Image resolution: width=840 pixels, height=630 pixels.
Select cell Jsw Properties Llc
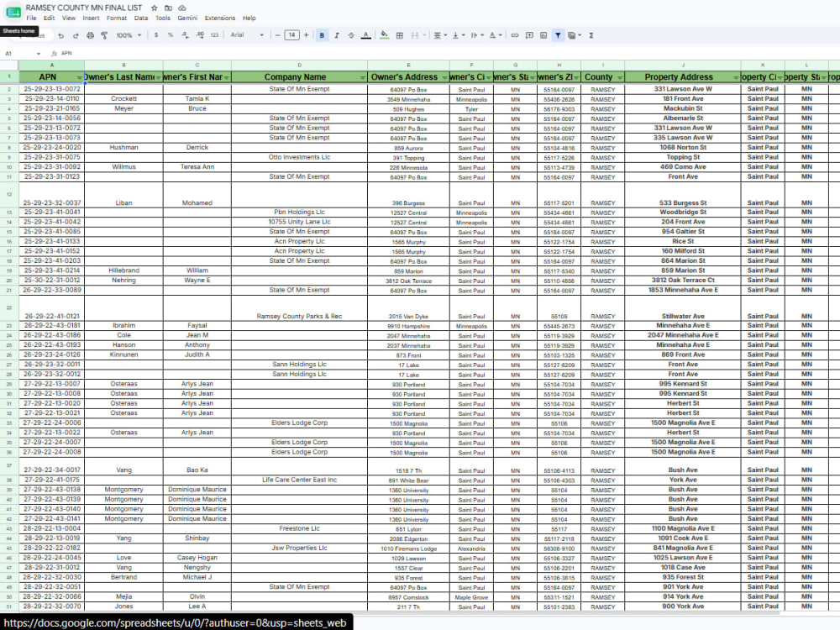pyautogui.click(x=300, y=548)
